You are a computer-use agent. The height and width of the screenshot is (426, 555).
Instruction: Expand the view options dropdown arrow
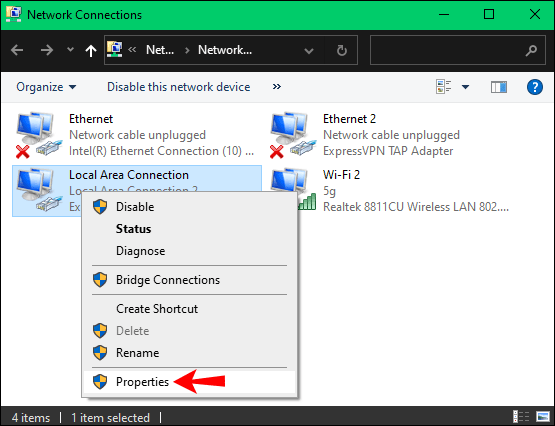(x=465, y=87)
